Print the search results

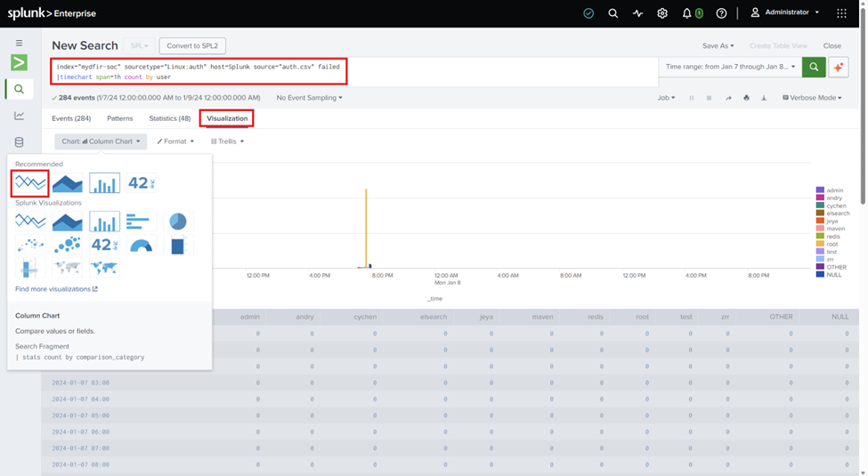(746, 98)
